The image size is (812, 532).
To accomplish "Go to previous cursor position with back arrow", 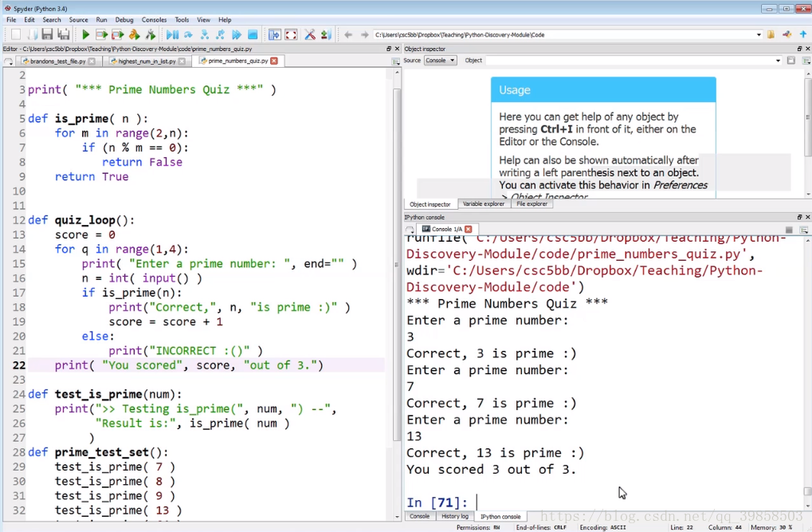I will coord(348,35).
